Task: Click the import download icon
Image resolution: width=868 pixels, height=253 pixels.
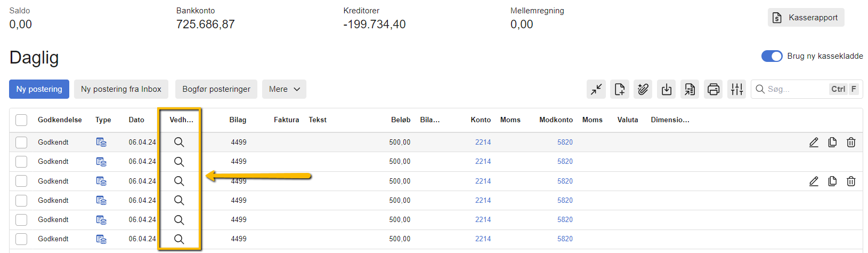Action: (667, 89)
